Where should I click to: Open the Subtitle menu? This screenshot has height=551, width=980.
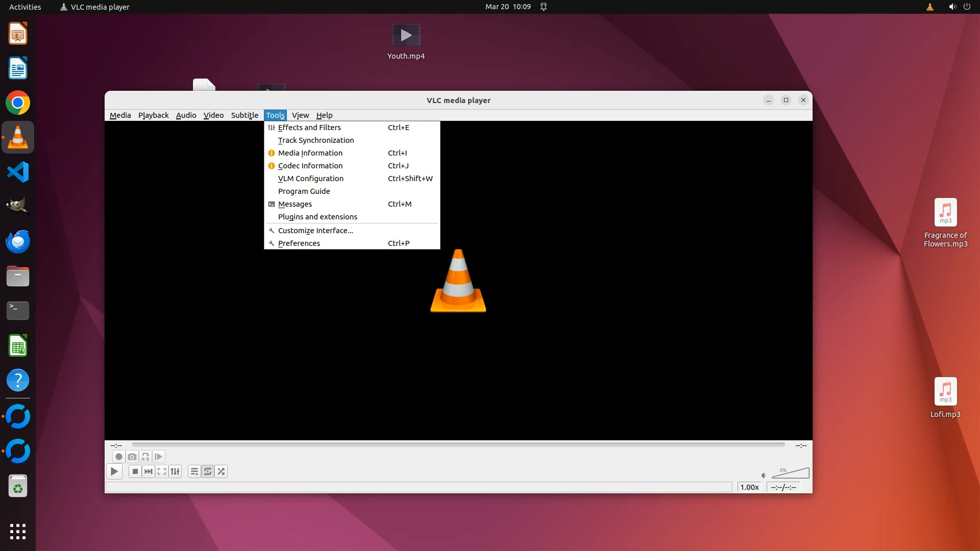pos(244,115)
